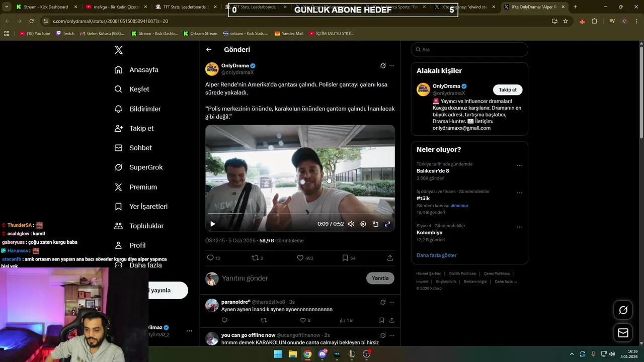Screen dimensions: 644x362
Task: Bookmark paranoidre's reply
Action: (x=382, y=320)
